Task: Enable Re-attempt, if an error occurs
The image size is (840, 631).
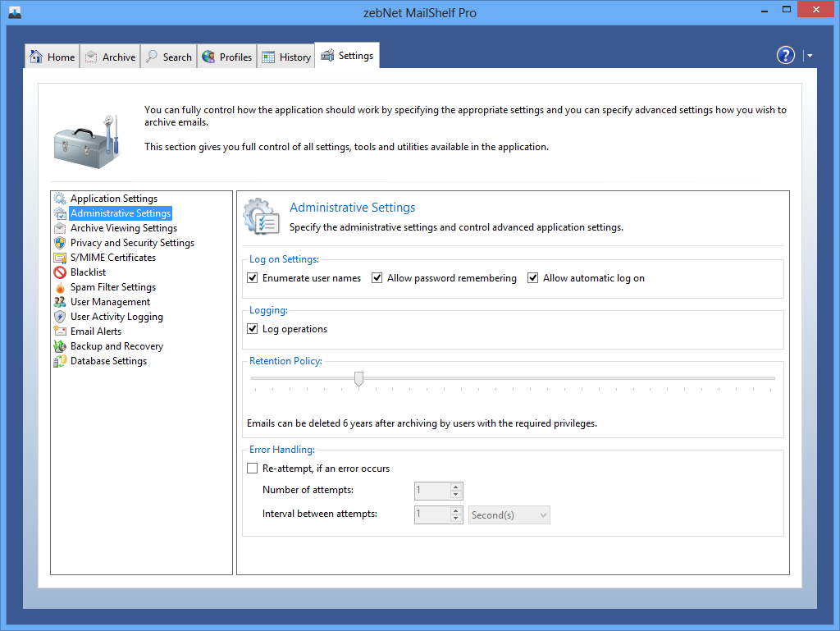Action: click(253, 469)
